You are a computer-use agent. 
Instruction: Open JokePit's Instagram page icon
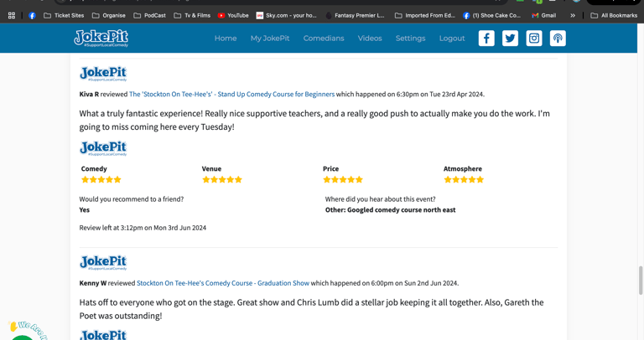tap(534, 39)
